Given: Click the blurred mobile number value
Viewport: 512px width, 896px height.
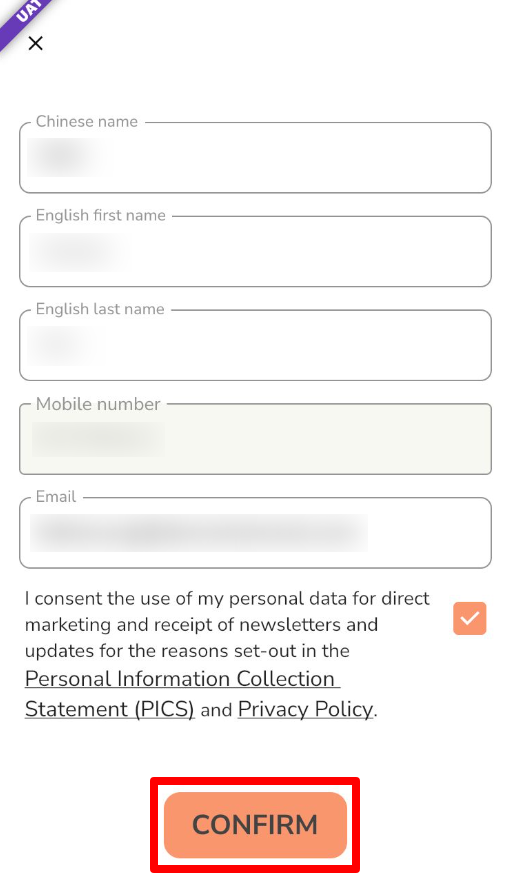Looking at the screenshot, I should (98, 439).
